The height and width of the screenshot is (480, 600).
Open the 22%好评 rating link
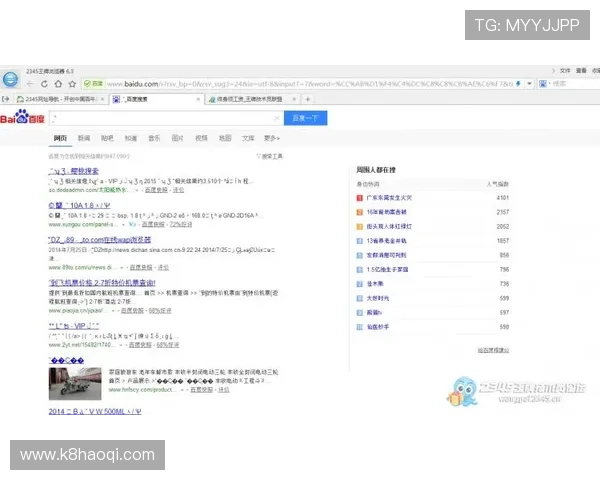pos(181,224)
